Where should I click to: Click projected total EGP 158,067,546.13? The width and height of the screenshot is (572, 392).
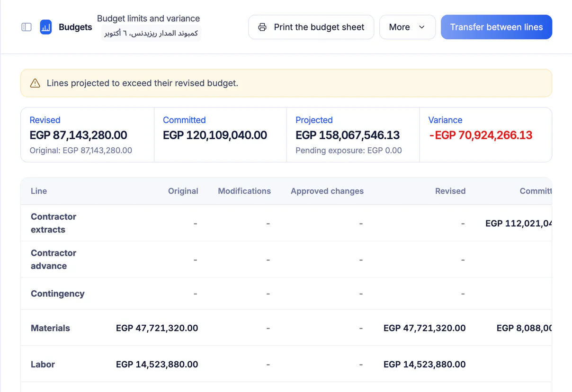pos(348,135)
